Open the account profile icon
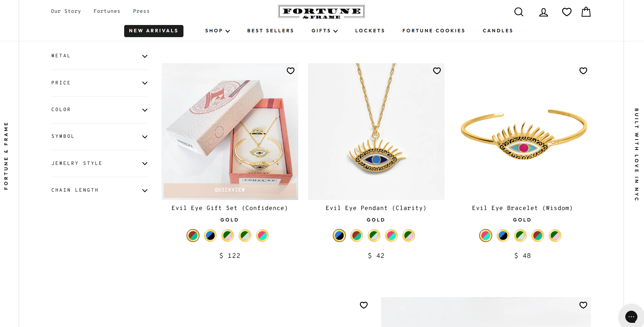 tap(543, 12)
